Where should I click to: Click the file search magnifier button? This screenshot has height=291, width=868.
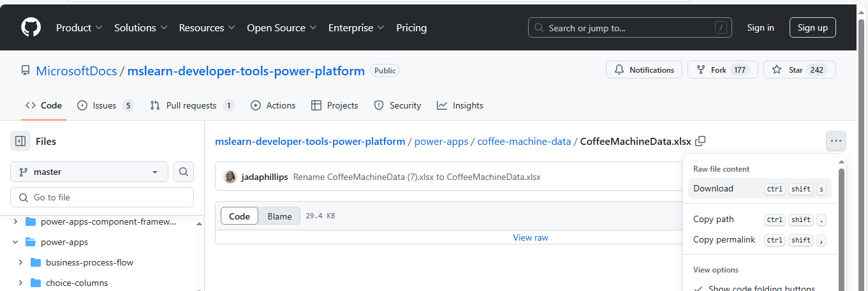click(x=184, y=172)
